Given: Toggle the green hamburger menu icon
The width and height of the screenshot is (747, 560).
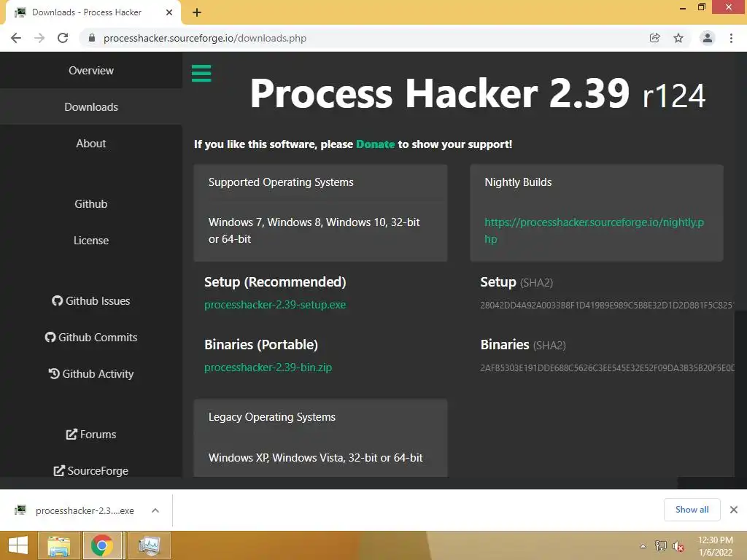Looking at the screenshot, I should (x=201, y=74).
